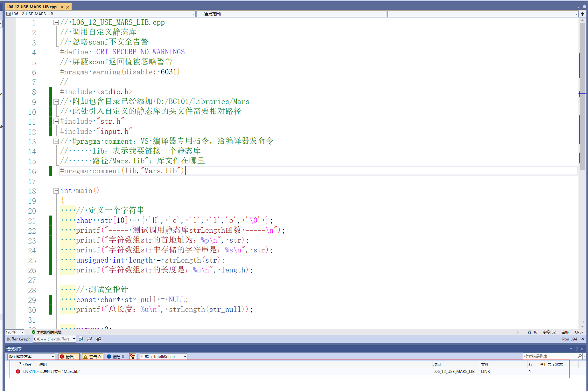Collapse the main function with the minus glyph
This screenshot has height=391, width=588.
[x=56, y=191]
